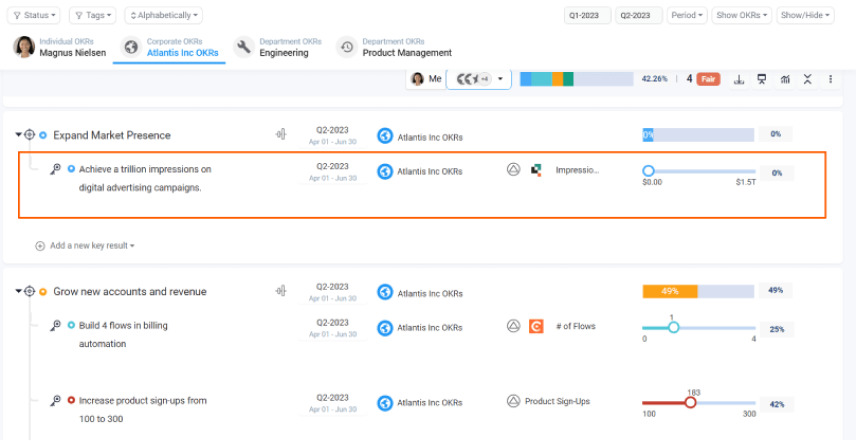Open the Period dropdown

tap(687, 15)
